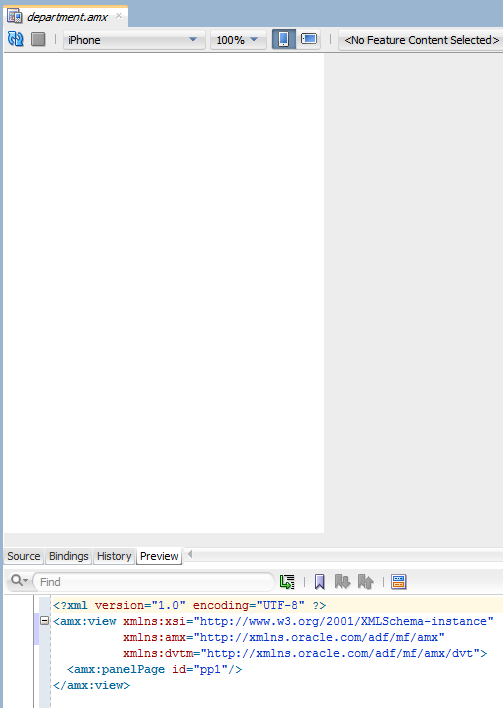Click the closing </amx:view> tag
This screenshot has height=708, width=503.
[x=91, y=685]
